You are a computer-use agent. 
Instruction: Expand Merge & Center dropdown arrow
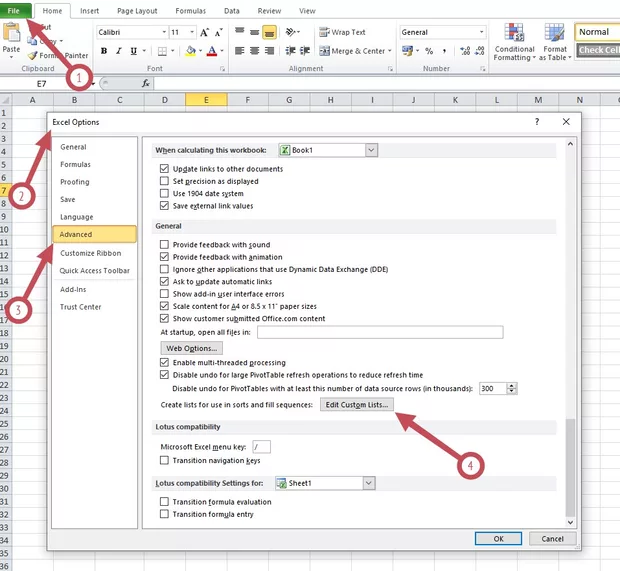[x=389, y=51]
